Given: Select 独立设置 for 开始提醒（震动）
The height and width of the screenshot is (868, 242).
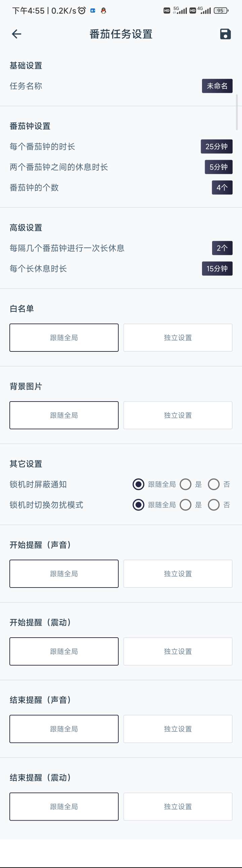Looking at the screenshot, I should (x=178, y=651).
